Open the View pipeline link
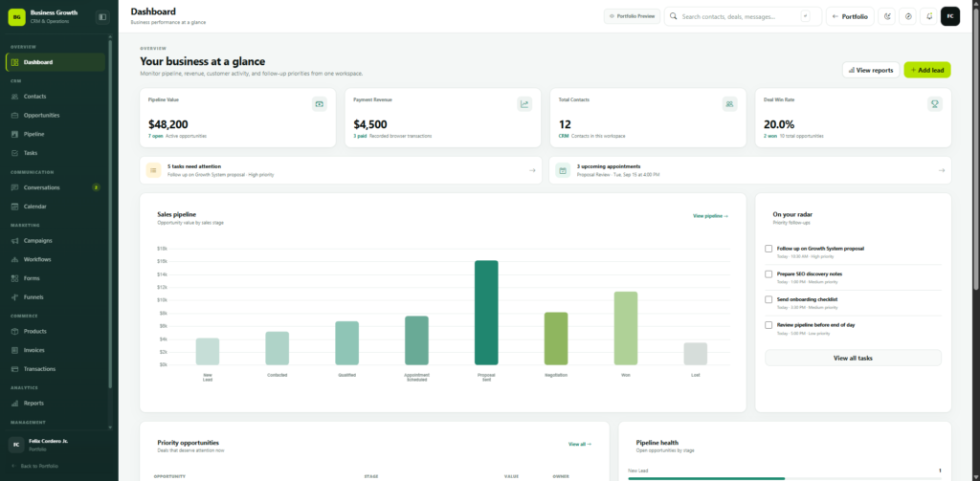The height and width of the screenshot is (481, 980). (x=711, y=216)
